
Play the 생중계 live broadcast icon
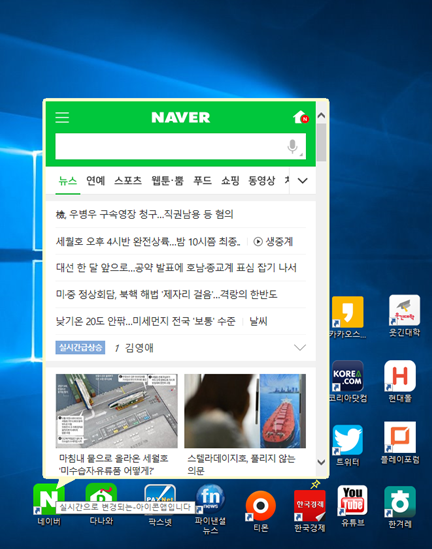click(x=258, y=242)
